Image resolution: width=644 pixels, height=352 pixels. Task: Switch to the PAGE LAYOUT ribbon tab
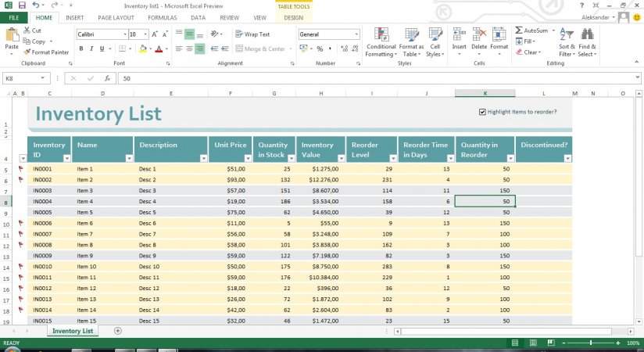(116, 18)
